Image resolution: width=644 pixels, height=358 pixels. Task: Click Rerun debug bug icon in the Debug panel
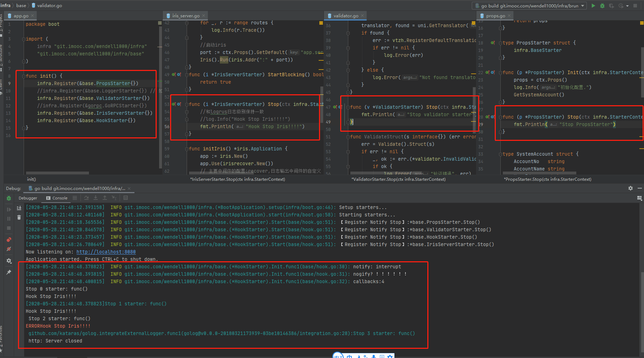coord(9,198)
